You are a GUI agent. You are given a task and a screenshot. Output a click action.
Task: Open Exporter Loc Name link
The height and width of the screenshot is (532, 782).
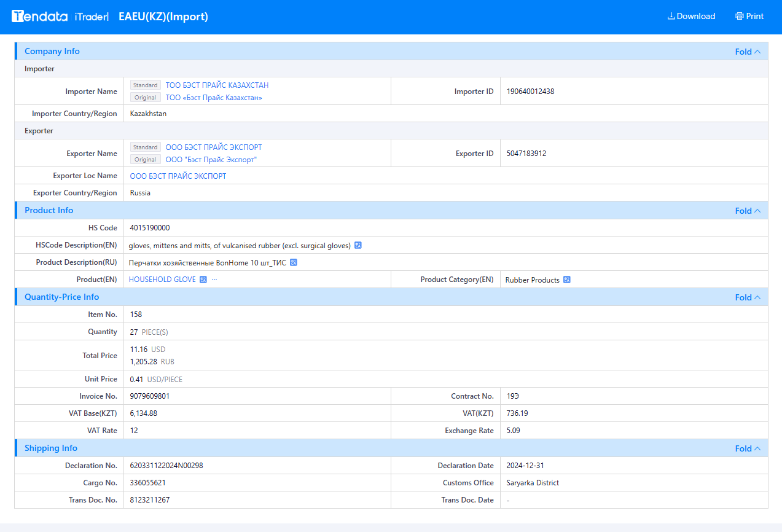click(x=178, y=176)
